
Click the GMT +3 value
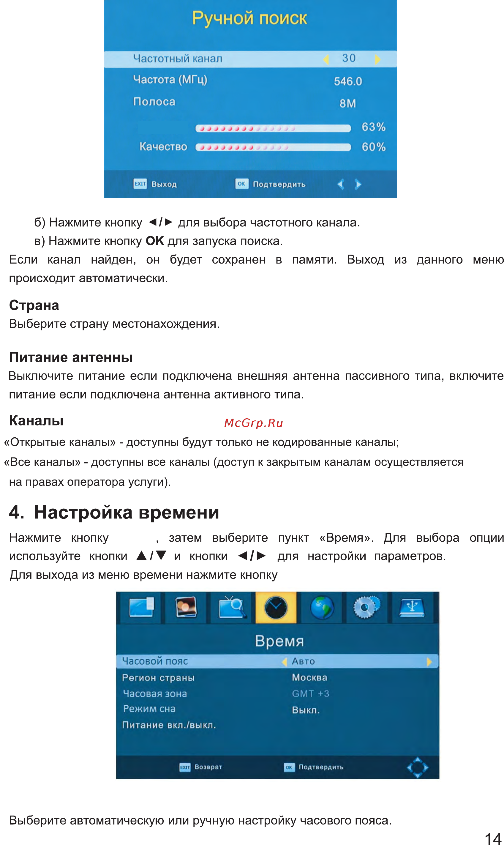310,693
